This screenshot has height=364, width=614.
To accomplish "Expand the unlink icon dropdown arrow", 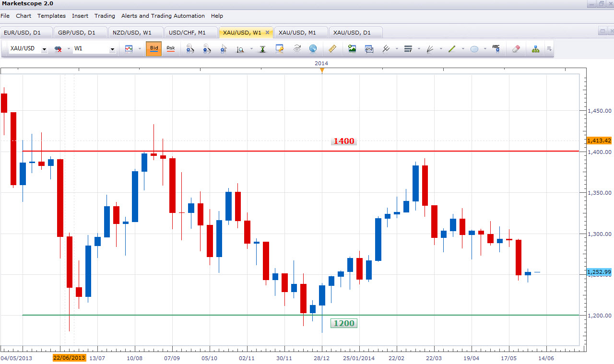I will click(69, 49).
